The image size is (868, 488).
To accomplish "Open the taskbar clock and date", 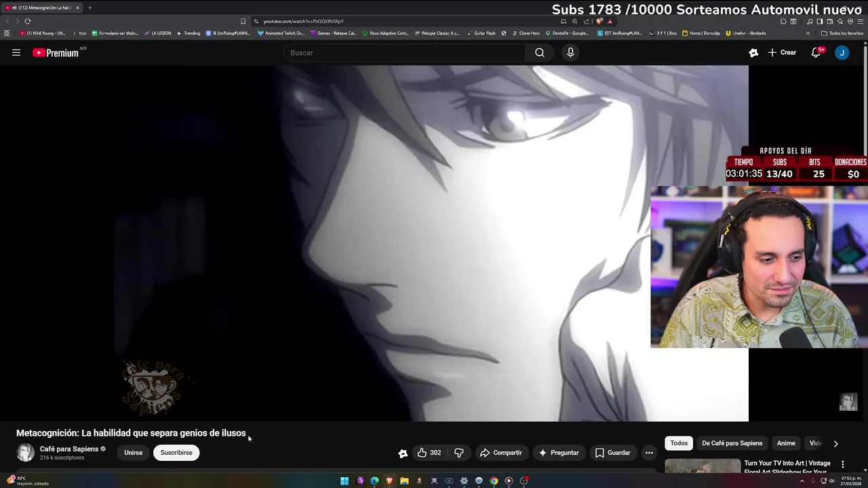I will tap(851, 481).
